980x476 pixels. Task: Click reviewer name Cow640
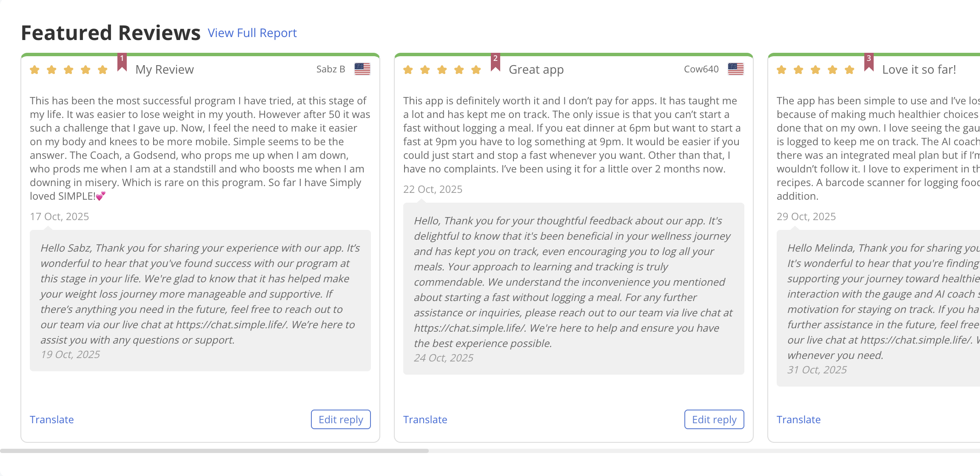point(701,69)
